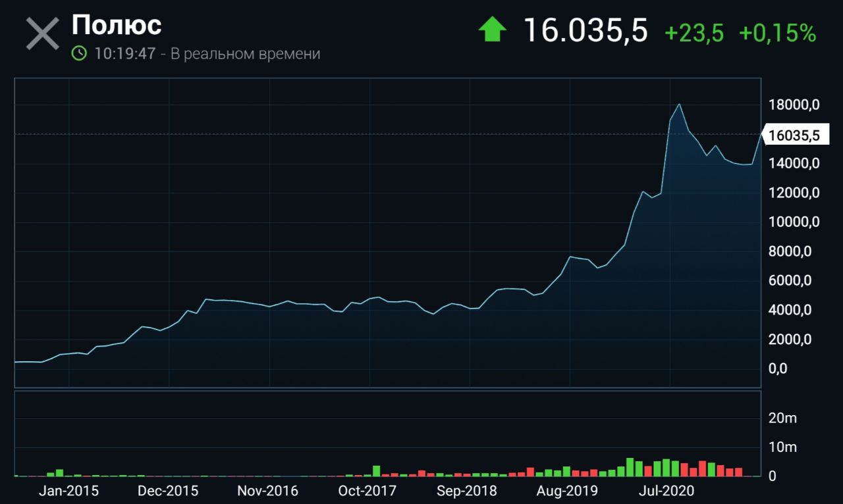Close the Полюс chart with the X icon
This screenshot has width=843, height=504.
click(x=42, y=34)
